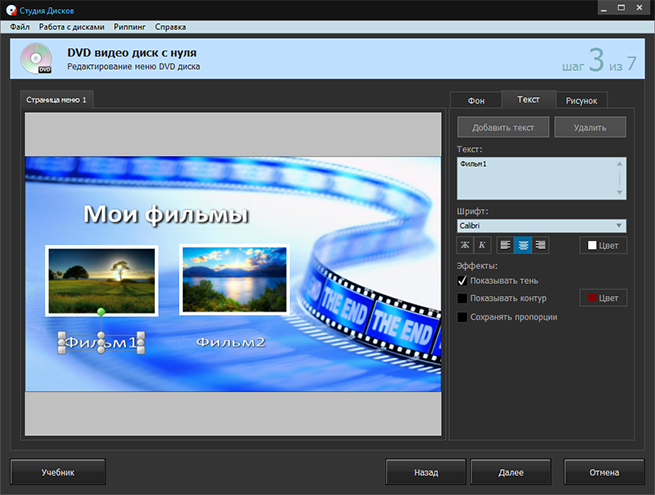Disable the Показывать тень checkbox
Screen dimensions: 655x495
pos(462,281)
